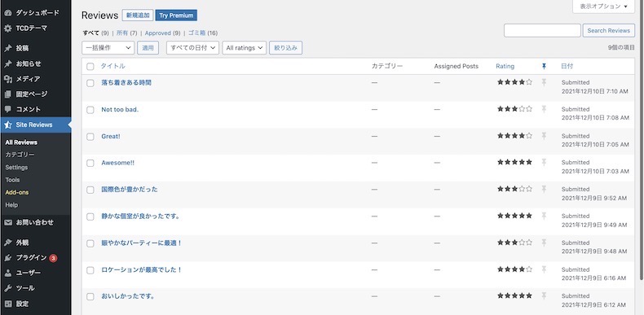Sort reviews by the Rating column header

(505, 66)
